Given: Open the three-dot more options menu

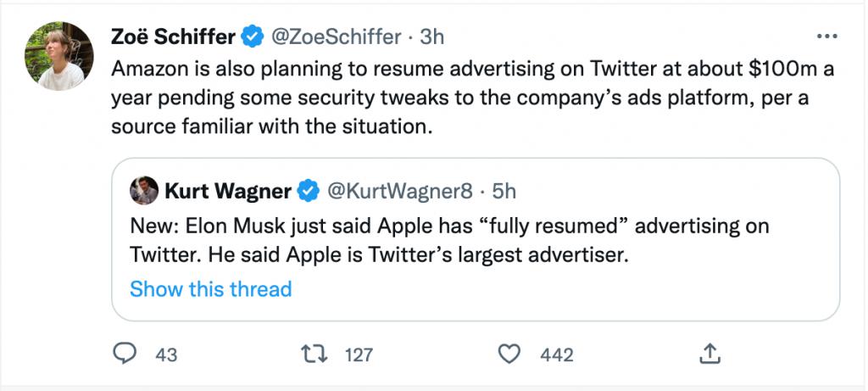Looking at the screenshot, I should point(826,36).
